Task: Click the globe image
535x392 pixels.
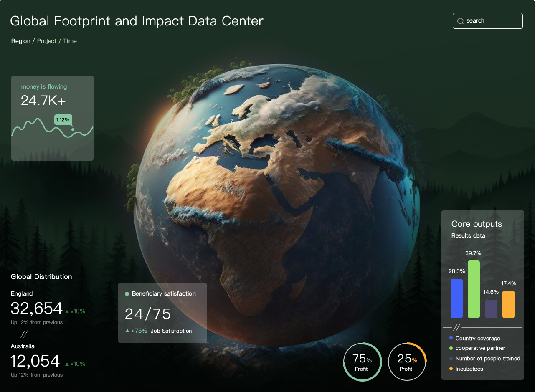Action: pyautogui.click(x=277, y=205)
